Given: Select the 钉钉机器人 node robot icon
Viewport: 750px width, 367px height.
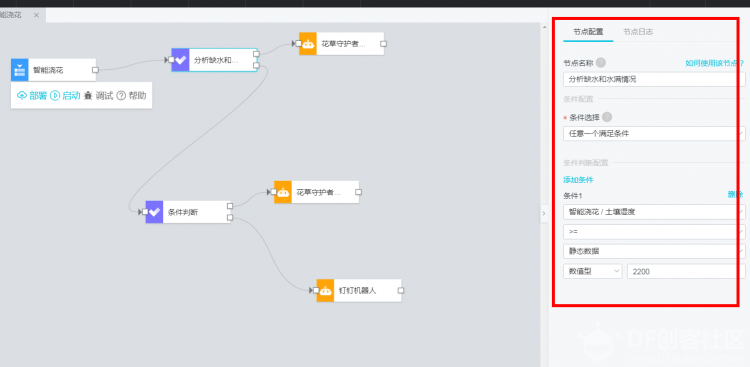Looking at the screenshot, I should tap(325, 290).
